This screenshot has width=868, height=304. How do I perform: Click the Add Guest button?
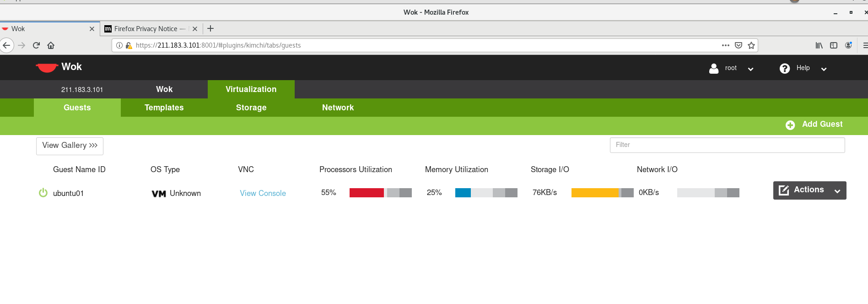[x=814, y=125]
